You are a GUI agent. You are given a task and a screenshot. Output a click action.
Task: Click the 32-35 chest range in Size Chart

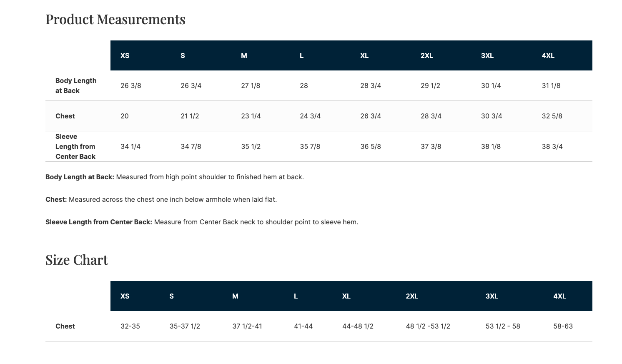[130, 326]
